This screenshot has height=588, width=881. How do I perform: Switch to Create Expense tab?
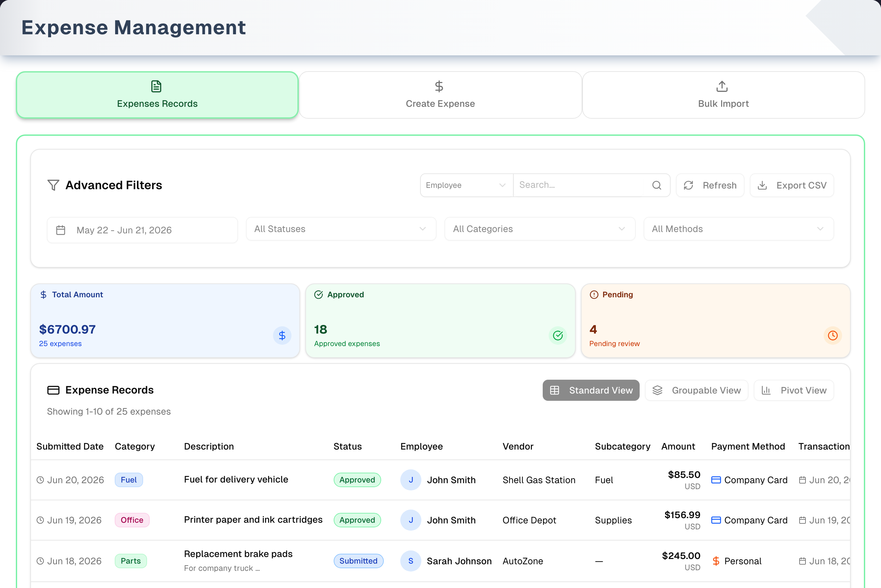(x=440, y=95)
